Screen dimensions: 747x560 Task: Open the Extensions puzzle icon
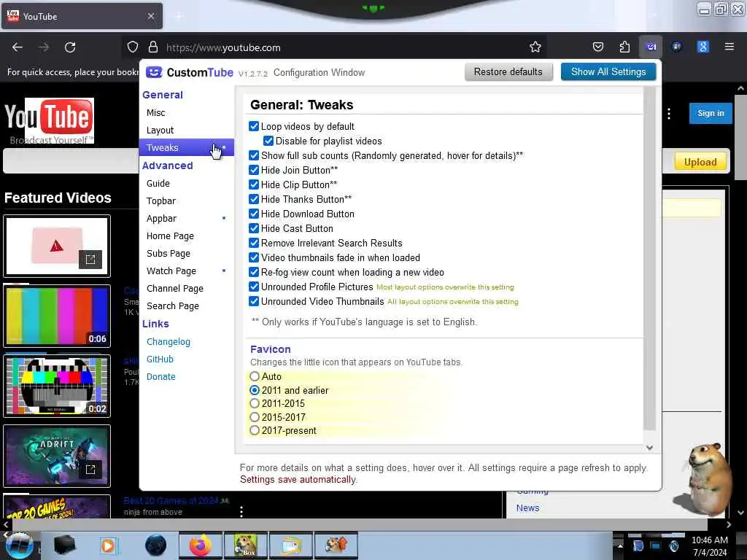[x=624, y=47]
